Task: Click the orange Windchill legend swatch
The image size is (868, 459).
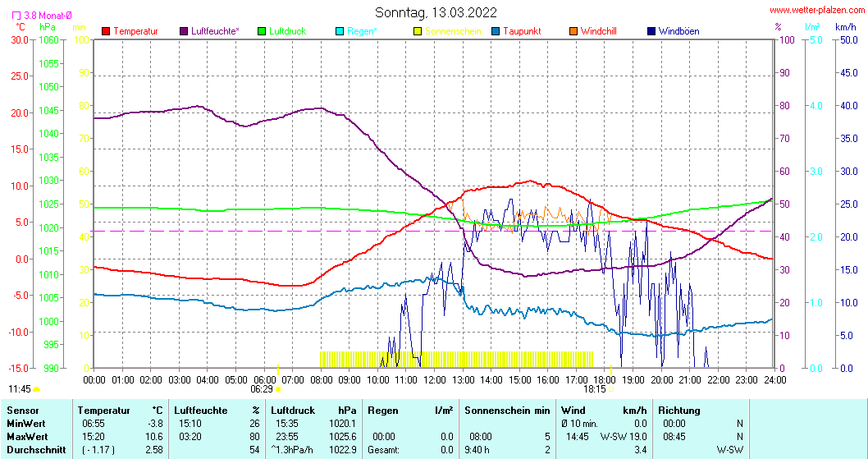Action: [x=573, y=31]
